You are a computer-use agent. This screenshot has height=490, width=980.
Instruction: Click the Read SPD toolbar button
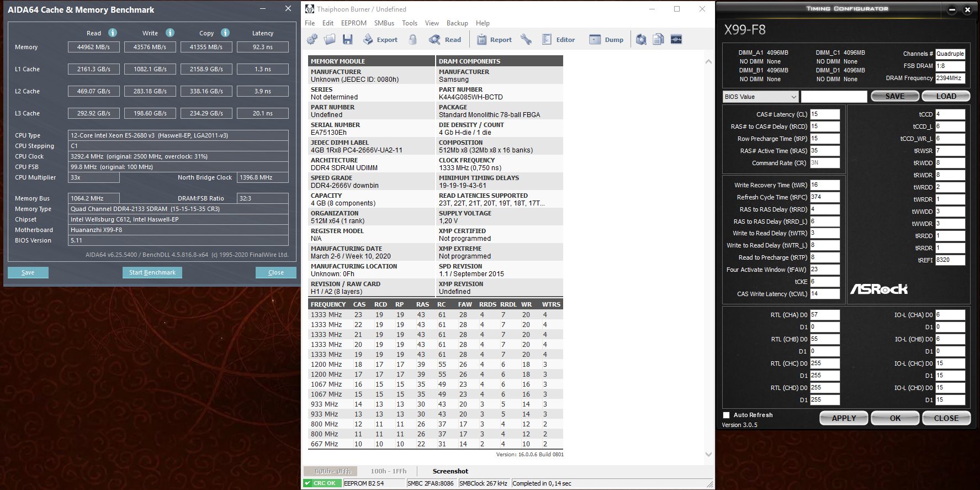pyautogui.click(x=445, y=39)
